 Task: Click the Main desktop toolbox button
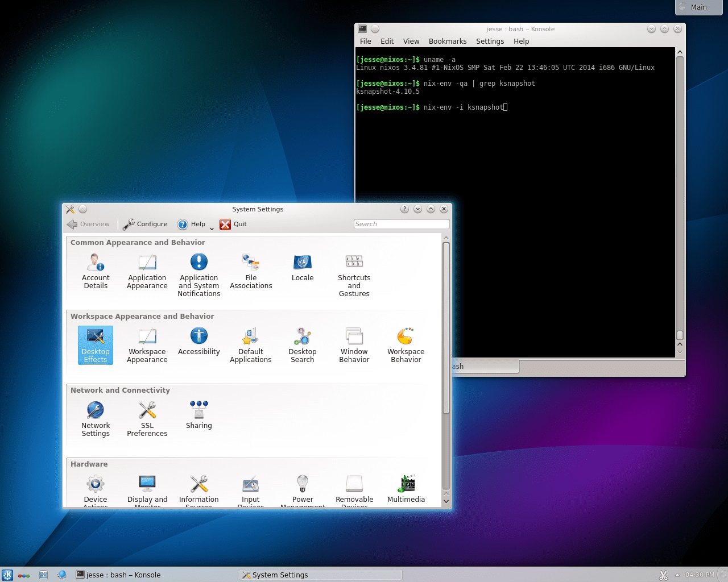pos(698,7)
